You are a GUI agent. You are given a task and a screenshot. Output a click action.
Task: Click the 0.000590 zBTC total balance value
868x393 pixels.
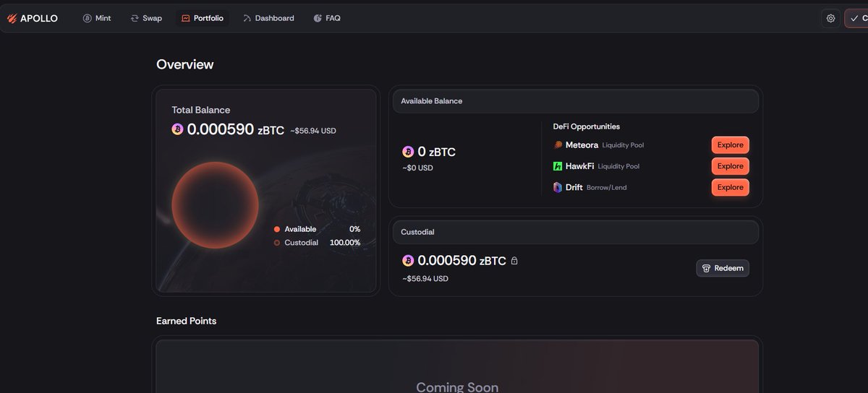(237, 130)
